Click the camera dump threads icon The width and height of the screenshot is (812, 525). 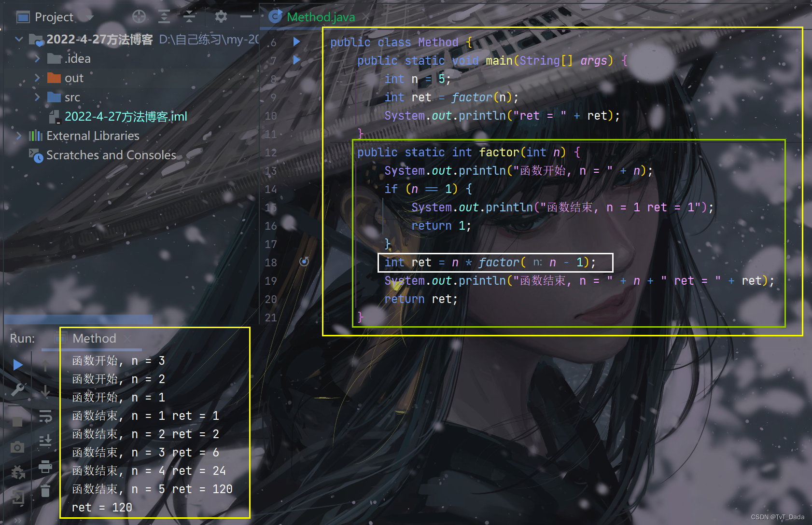(17, 447)
